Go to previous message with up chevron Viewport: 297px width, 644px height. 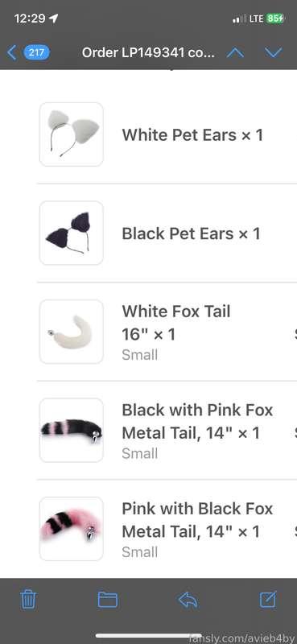[235, 52]
